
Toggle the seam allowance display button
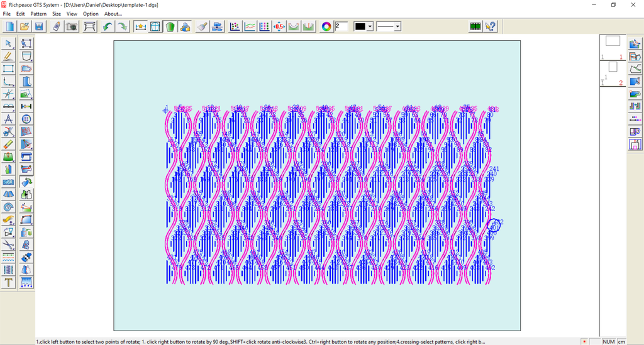pos(155,26)
